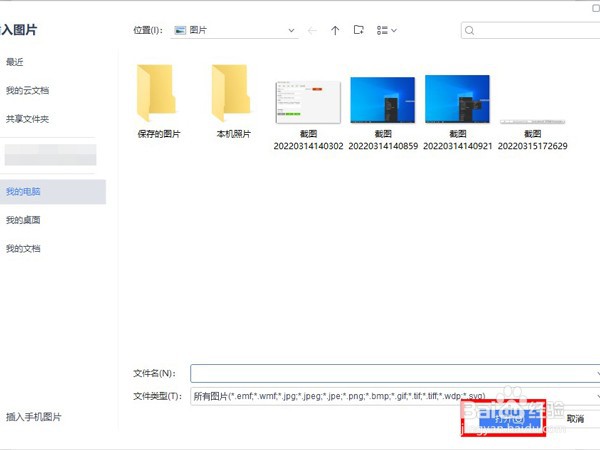Open the 本机照片 folder
Image resolution: width=600 pixels, height=450 pixels.
[233, 101]
